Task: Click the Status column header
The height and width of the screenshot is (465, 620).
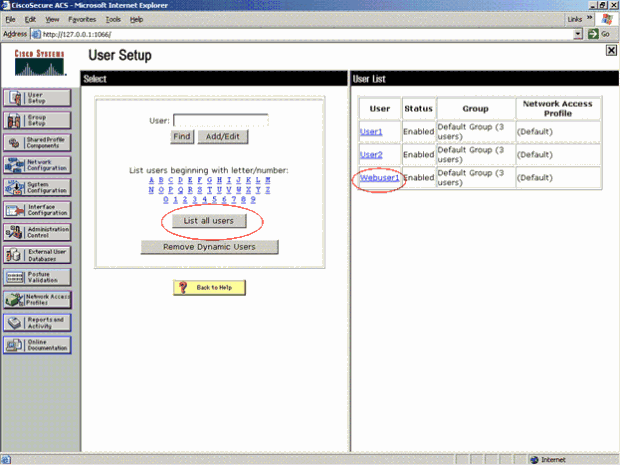Action: click(418, 108)
